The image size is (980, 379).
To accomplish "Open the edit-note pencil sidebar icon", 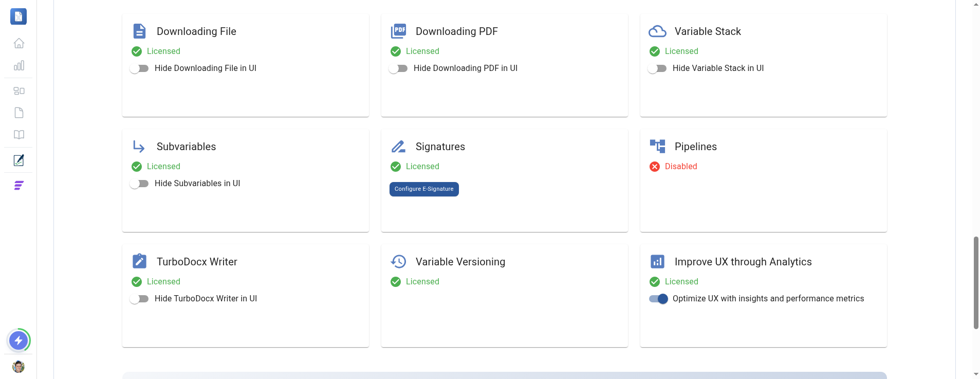I will (x=19, y=160).
